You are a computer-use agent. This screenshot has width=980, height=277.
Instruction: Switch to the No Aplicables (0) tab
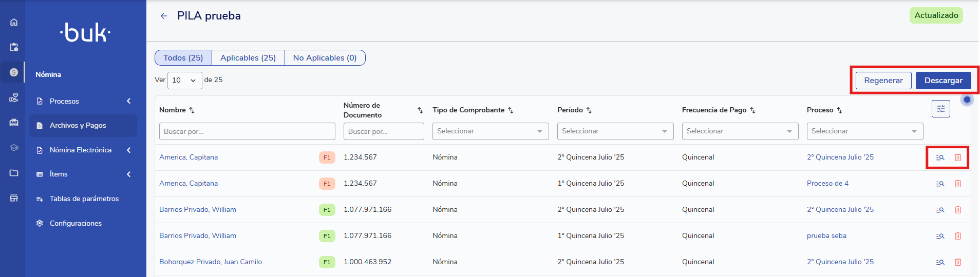click(x=325, y=58)
